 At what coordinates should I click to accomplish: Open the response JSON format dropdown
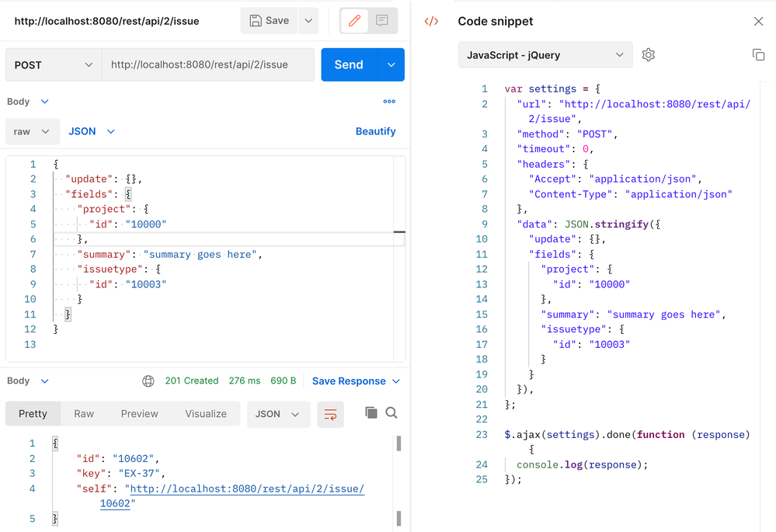click(x=278, y=414)
